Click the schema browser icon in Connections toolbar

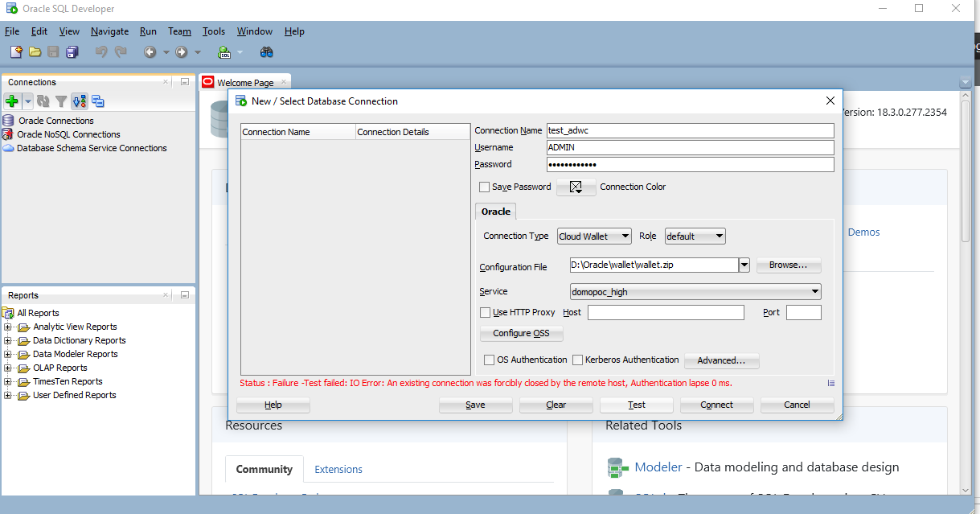click(80, 101)
